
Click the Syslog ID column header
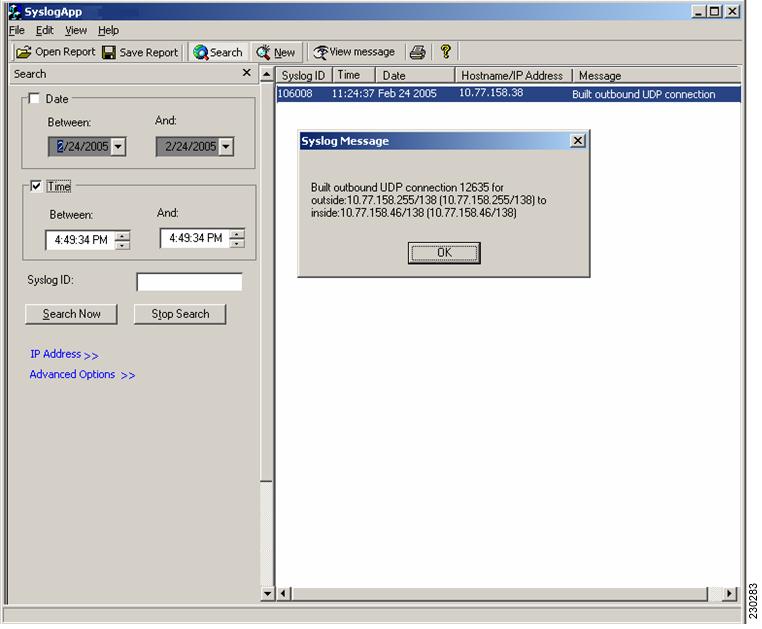(x=304, y=75)
